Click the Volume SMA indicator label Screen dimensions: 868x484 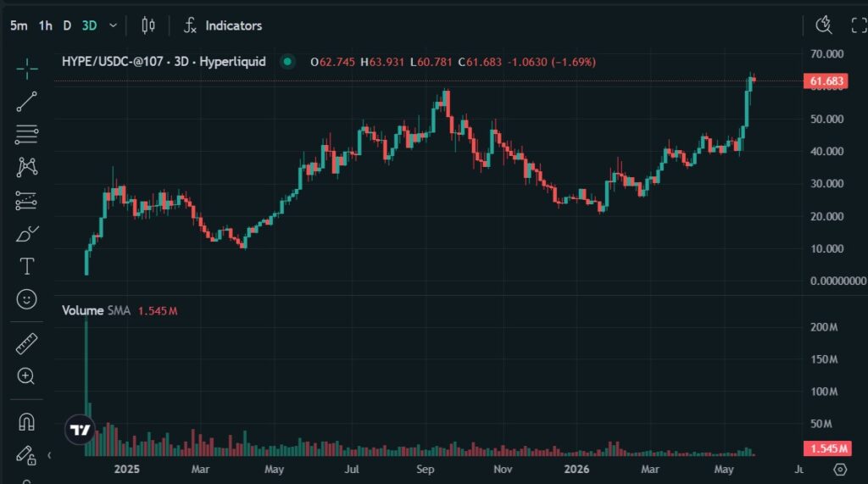[x=97, y=311]
